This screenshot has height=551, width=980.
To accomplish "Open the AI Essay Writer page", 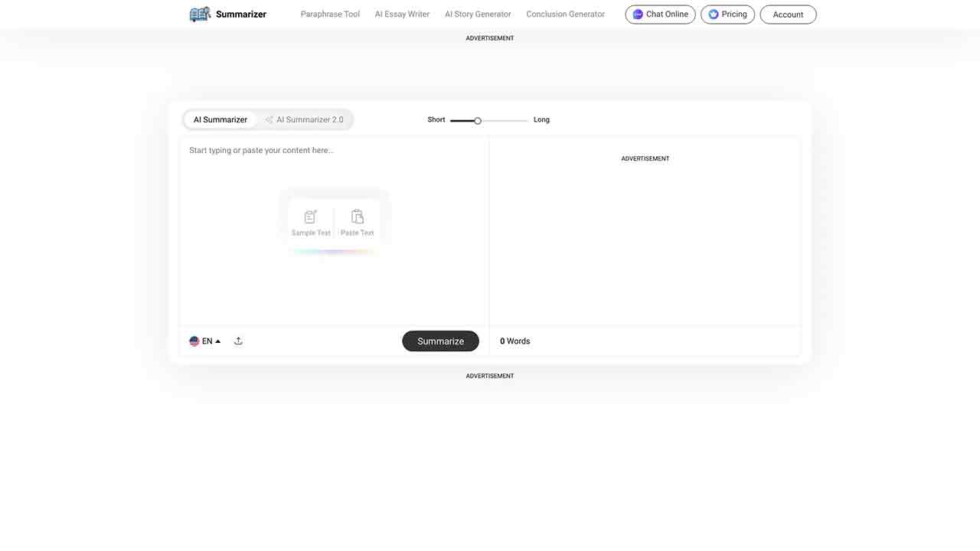I will pos(402,15).
